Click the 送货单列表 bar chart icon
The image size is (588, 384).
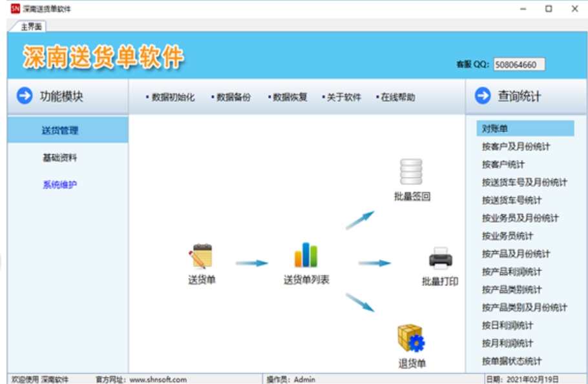pos(306,257)
